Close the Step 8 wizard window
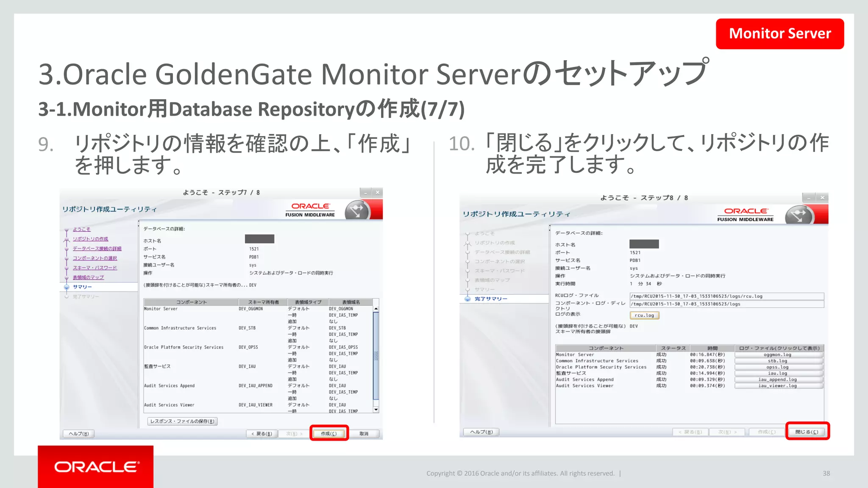868x488 pixels. tap(822, 197)
